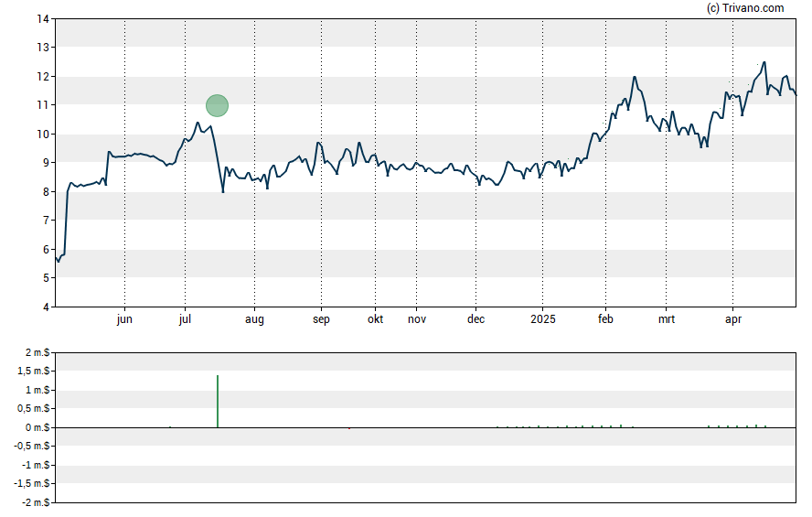Click the '-0,5 m.$' volume axis label
Image resolution: width=812 pixels, height=517 pixels.
(32, 446)
